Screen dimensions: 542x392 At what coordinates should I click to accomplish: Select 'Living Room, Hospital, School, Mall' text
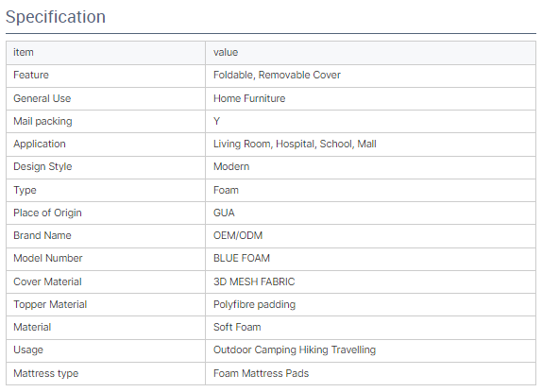pyautogui.click(x=295, y=144)
